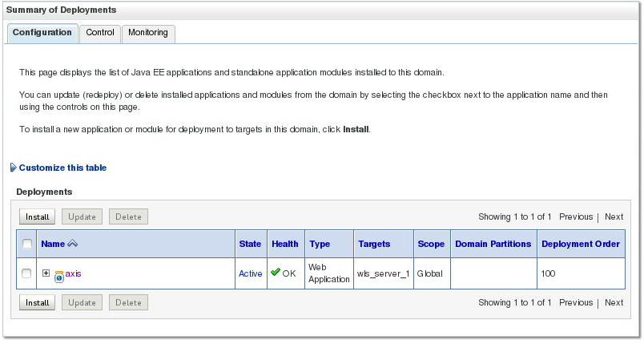
Task: Click the Active state link
Action: click(x=251, y=273)
